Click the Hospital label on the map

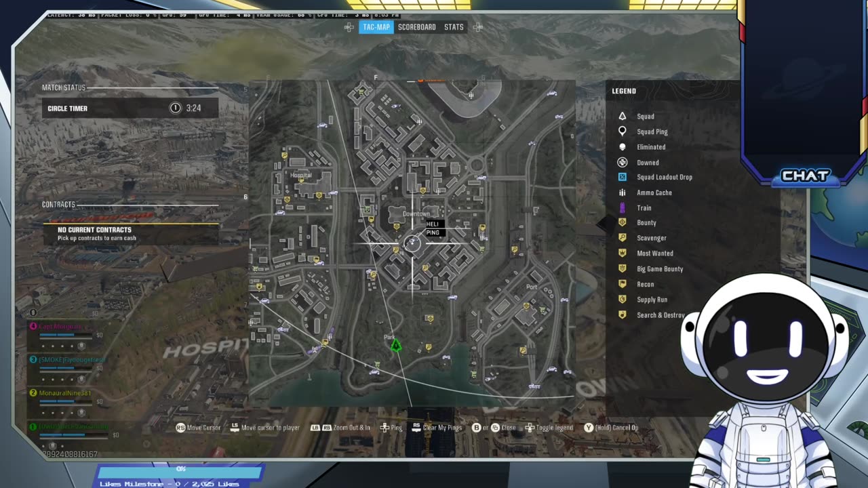(300, 175)
